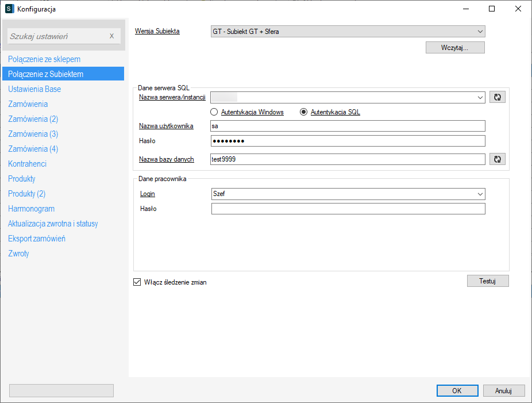Click the Konfiguracja app icon in title bar
Viewport: 532px width, 403px height.
tap(9, 9)
